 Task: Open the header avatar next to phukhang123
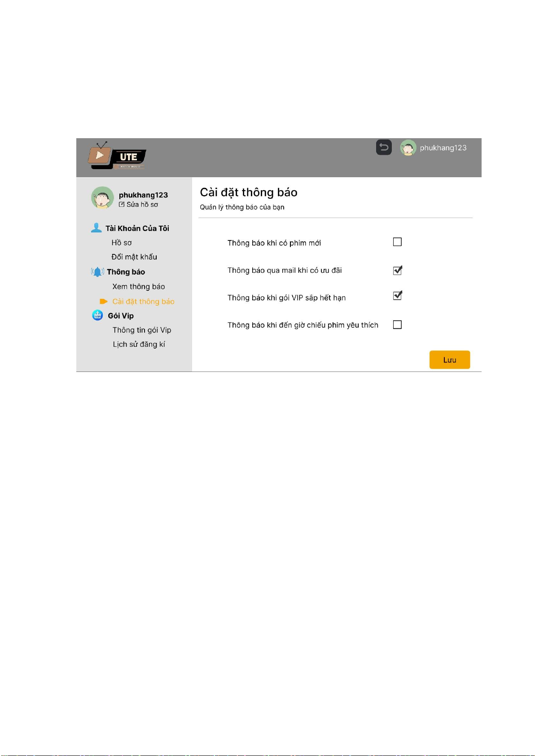point(408,148)
